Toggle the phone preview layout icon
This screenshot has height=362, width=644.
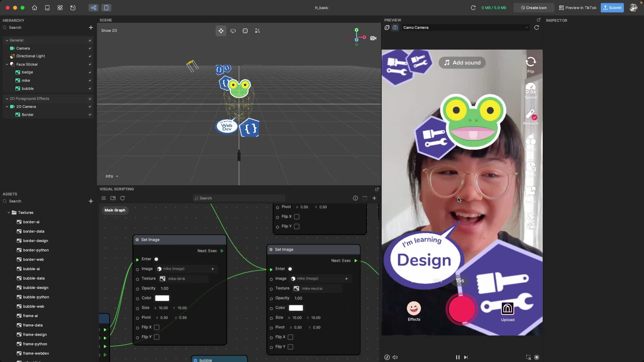coord(106,8)
